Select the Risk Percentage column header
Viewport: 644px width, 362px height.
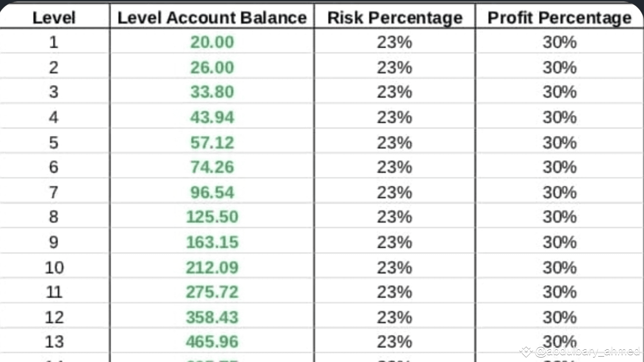coord(395,18)
